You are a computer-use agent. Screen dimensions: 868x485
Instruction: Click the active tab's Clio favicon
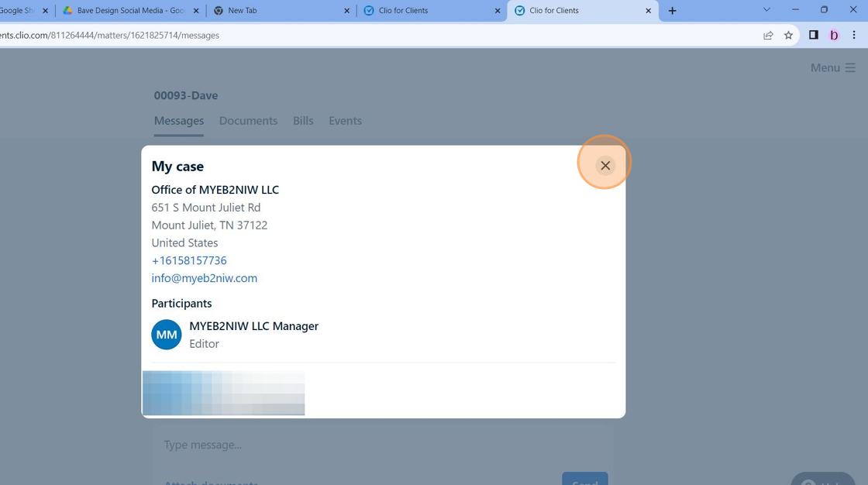pyautogui.click(x=520, y=11)
